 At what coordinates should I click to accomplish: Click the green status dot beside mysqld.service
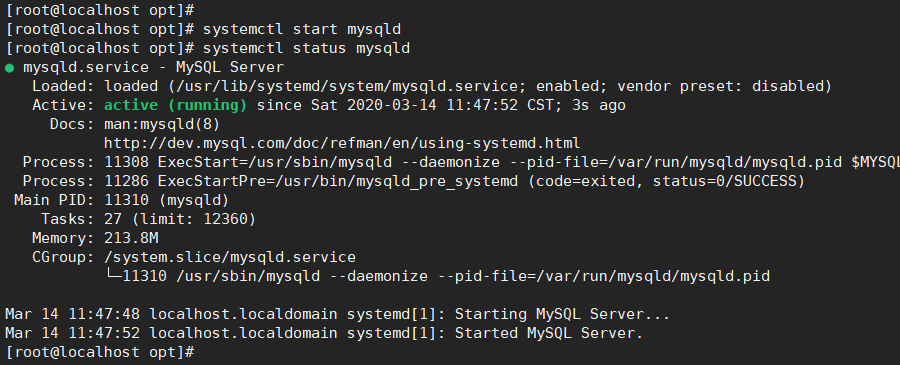9,68
